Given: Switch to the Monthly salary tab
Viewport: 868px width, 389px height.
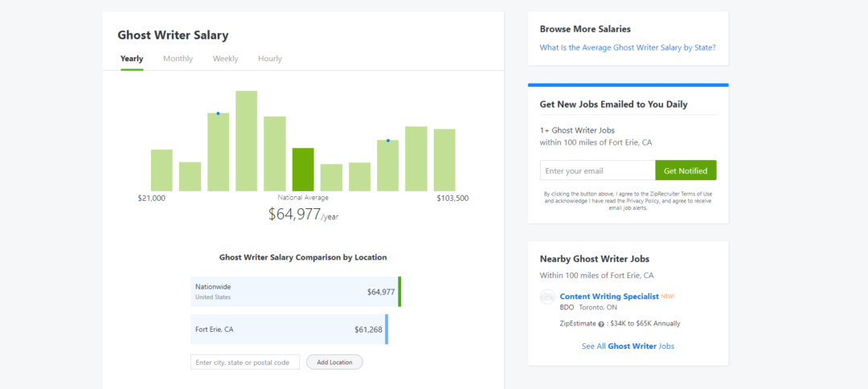Looking at the screenshot, I should click(x=178, y=59).
